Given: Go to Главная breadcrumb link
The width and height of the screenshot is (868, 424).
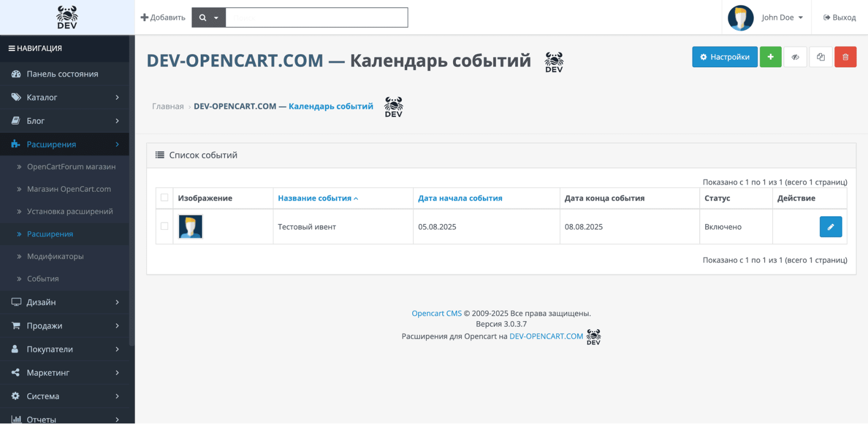Looking at the screenshot, I should (168, 106).
